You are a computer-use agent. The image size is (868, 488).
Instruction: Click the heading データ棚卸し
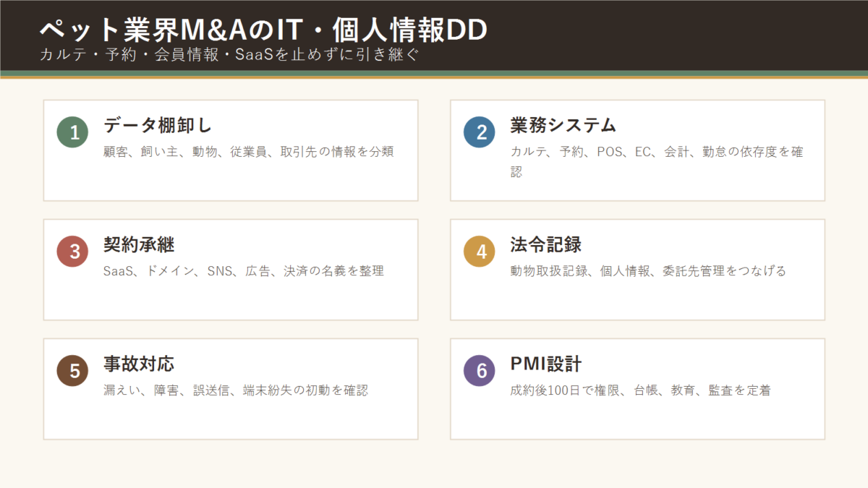[158, 125]
